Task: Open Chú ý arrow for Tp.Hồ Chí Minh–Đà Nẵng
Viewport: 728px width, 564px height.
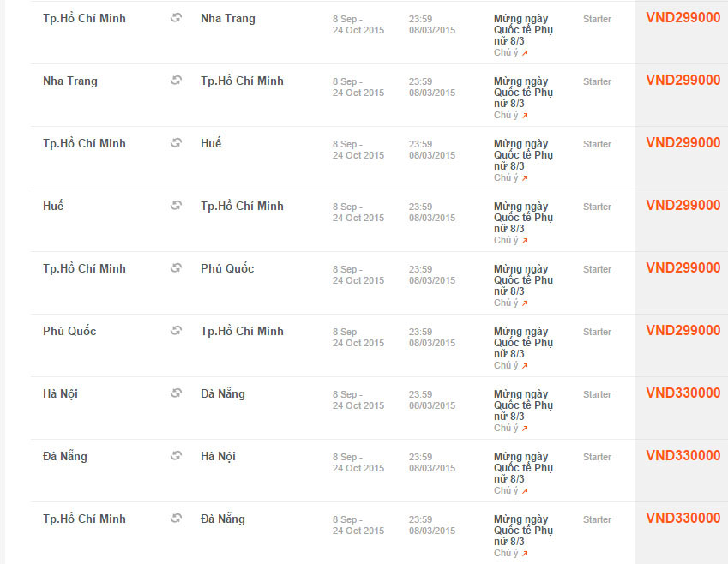Action: (525, 554)
